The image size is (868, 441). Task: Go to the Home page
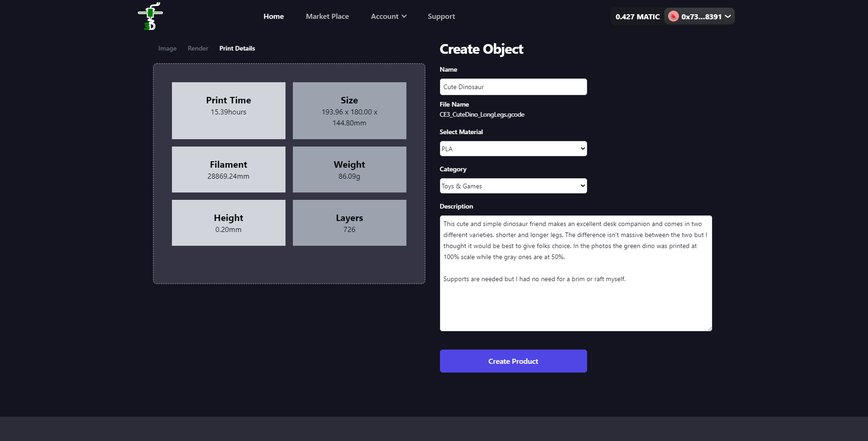point(274,17)
